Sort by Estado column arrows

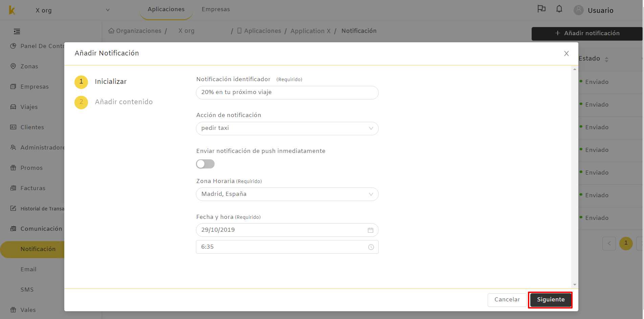coord(606,59)
